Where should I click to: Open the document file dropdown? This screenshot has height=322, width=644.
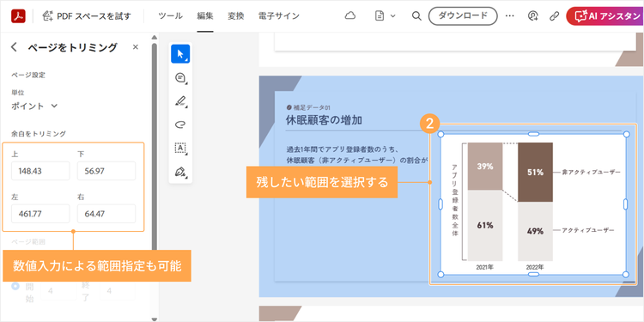pos(385,16)
